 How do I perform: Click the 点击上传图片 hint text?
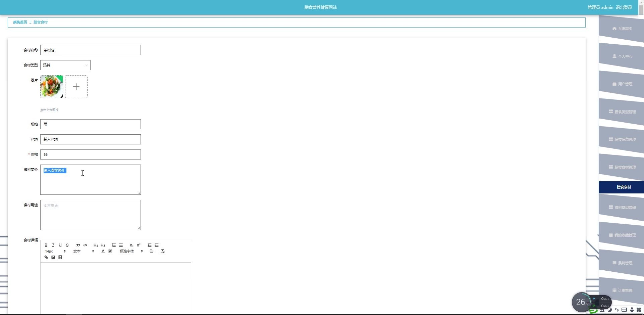pyautogui.click(x=49, y=110)
